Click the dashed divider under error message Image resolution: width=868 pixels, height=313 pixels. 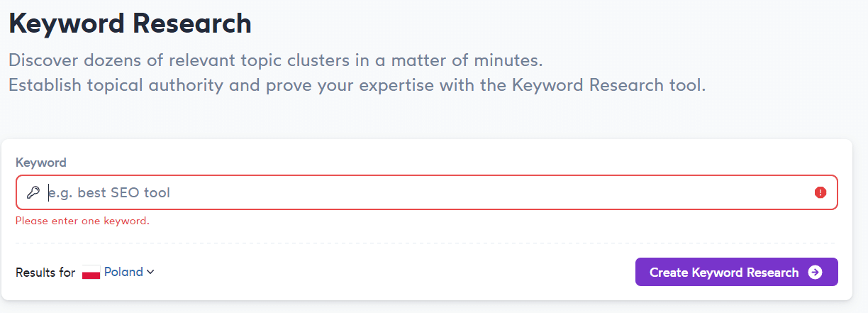pyautogui.click(x=427, y=243)
